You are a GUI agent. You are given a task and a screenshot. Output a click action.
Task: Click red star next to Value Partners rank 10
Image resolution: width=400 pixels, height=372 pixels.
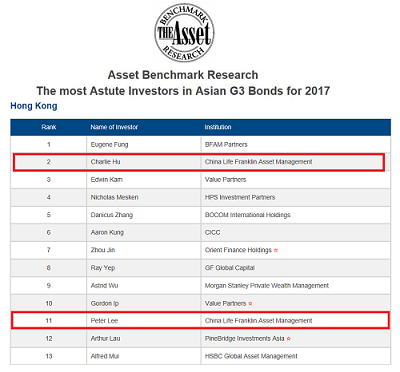coord(250,304)
